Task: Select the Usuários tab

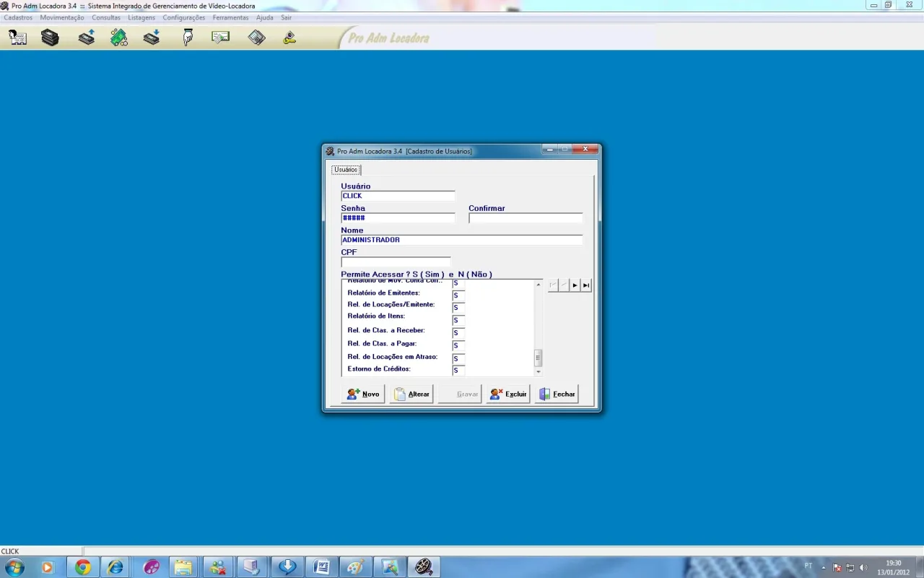Action: (x=346, y=170)
